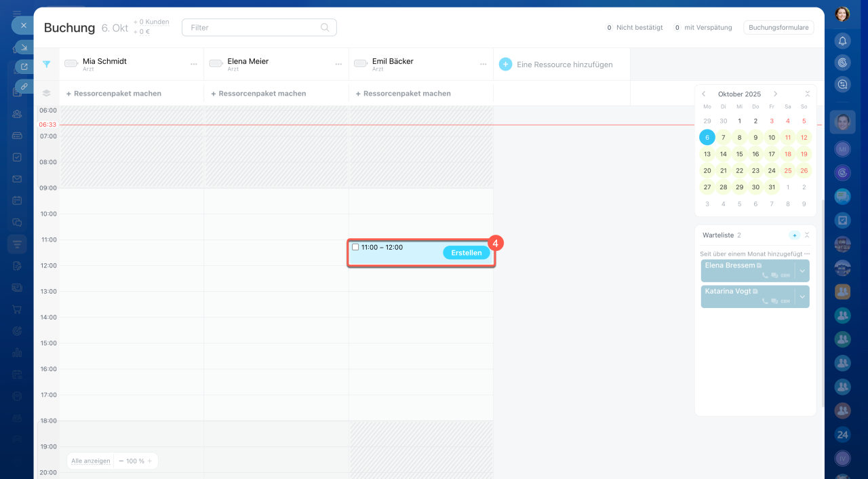Expand Katarina Vogt waitlist card chevron
Screen dimensions: 868x479
[802, 296]
